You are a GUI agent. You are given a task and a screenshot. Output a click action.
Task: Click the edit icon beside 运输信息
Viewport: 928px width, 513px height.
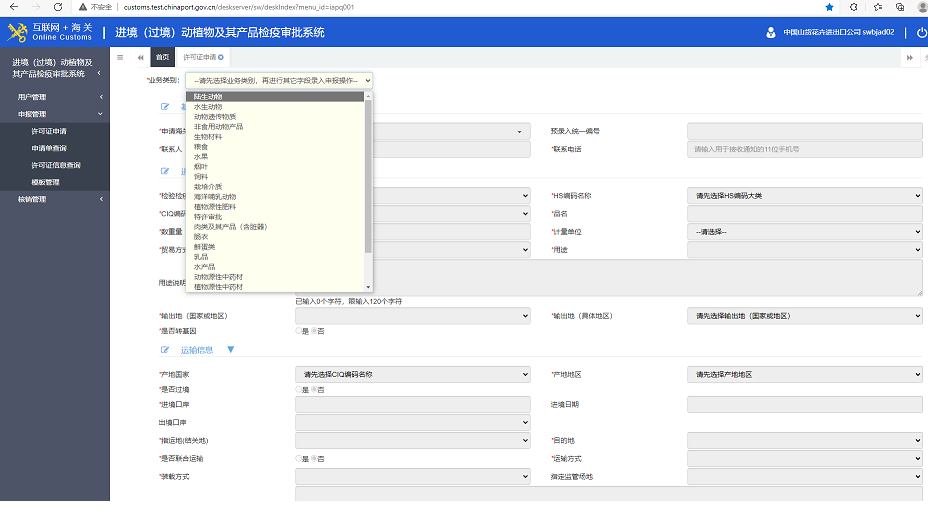click(165, 350)
